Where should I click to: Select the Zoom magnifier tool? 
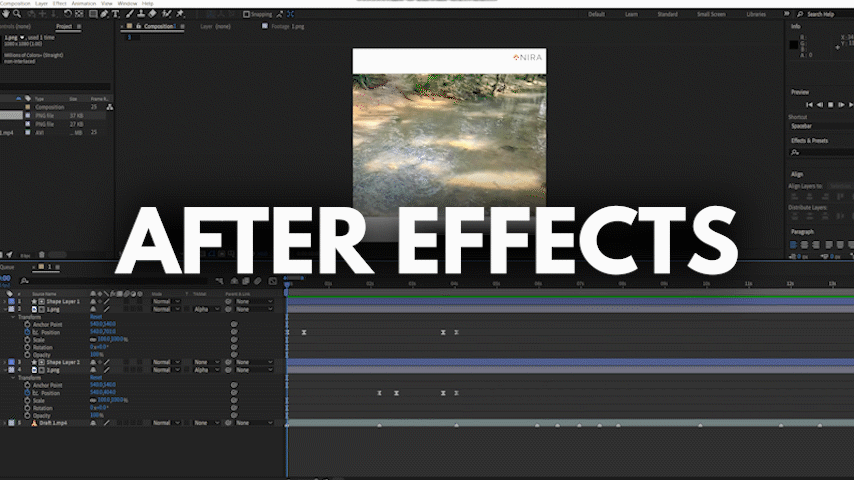pyautogui.click(x=17, y=14)
